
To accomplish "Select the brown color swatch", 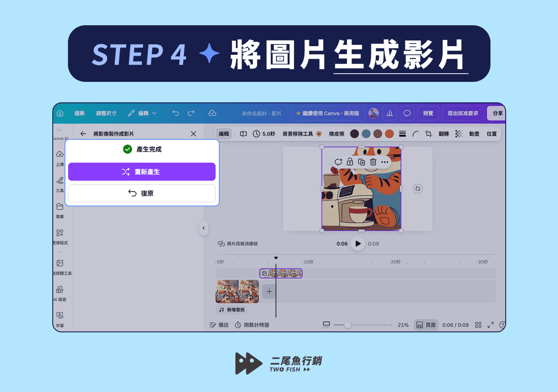I will 378,134.
